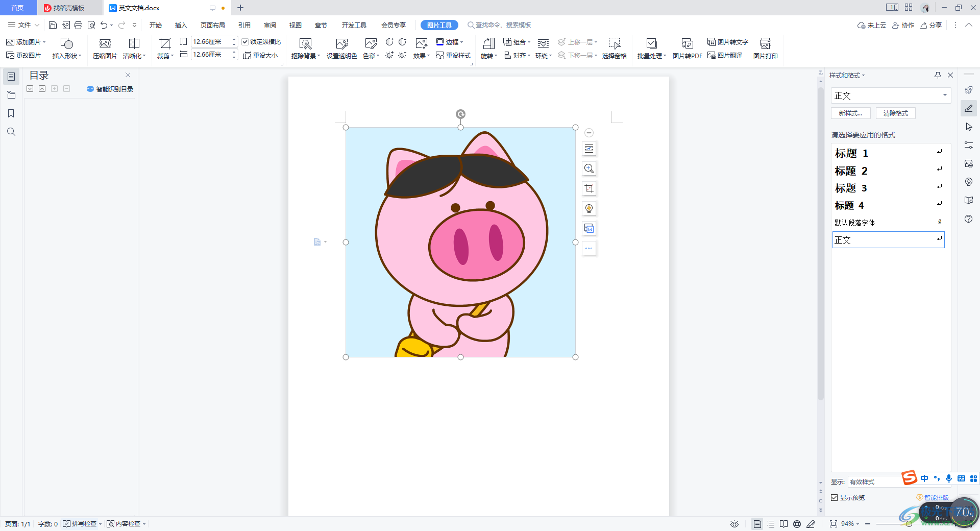Image resolution: width=980 pixels, height=531 pixels.
Task: Click the floating crop icon beside image
Action: point(589,188)
